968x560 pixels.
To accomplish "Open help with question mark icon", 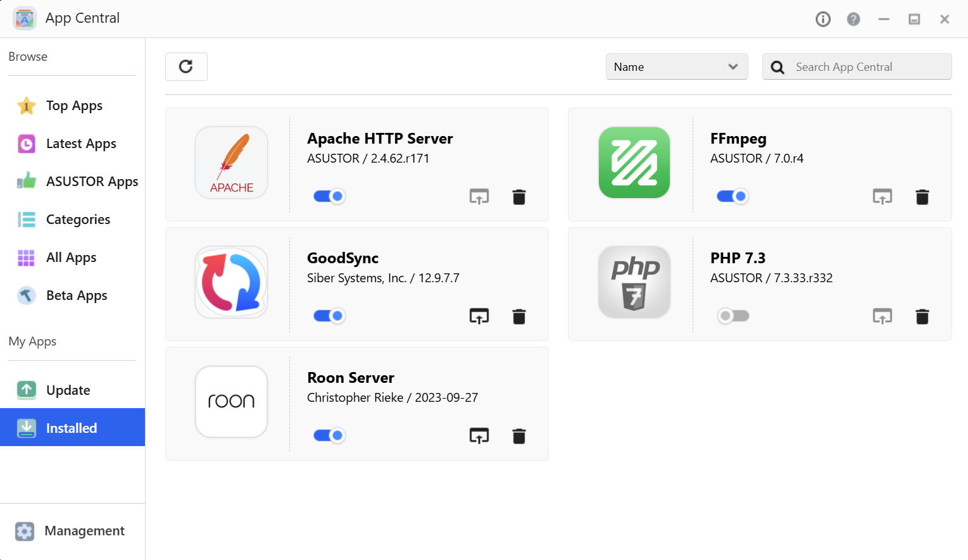I will pyautogui.click(x=853, y=20).
